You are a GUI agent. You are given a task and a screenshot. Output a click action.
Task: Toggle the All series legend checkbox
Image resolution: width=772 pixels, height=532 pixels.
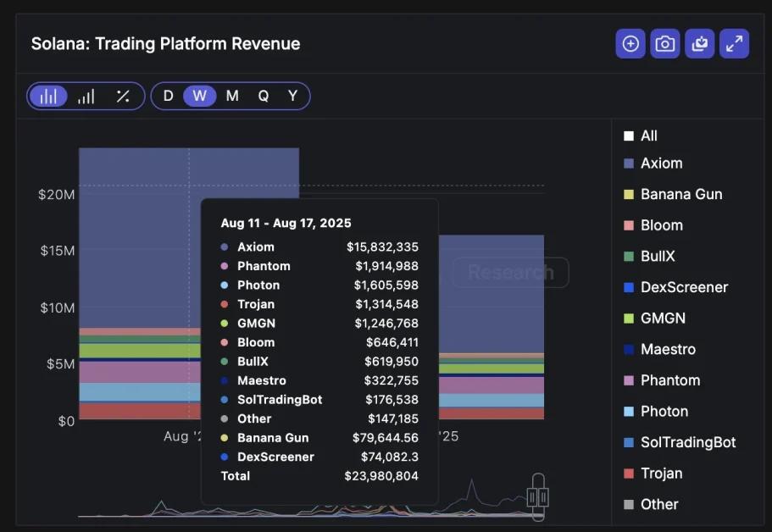(629, 136)
